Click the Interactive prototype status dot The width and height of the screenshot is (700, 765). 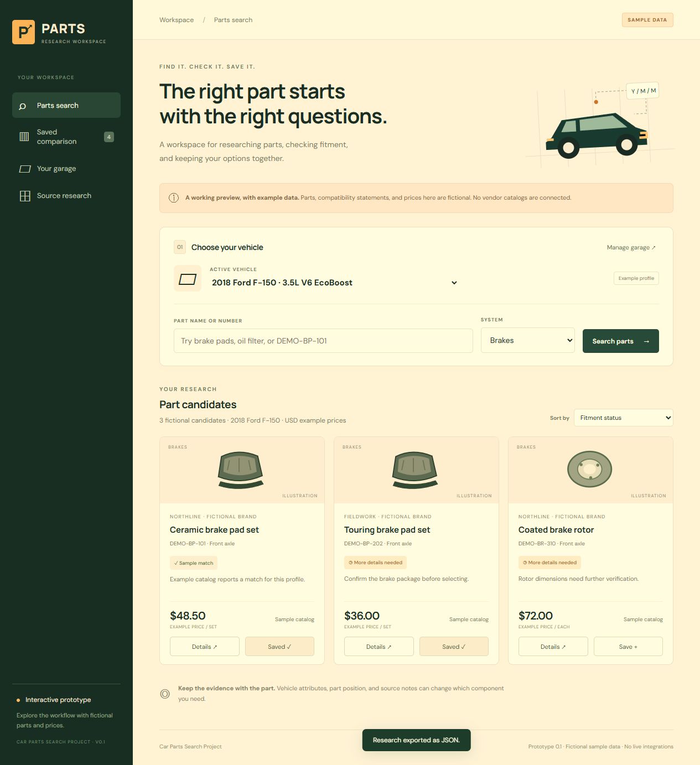pyautogui.click(x=18, y=700)
